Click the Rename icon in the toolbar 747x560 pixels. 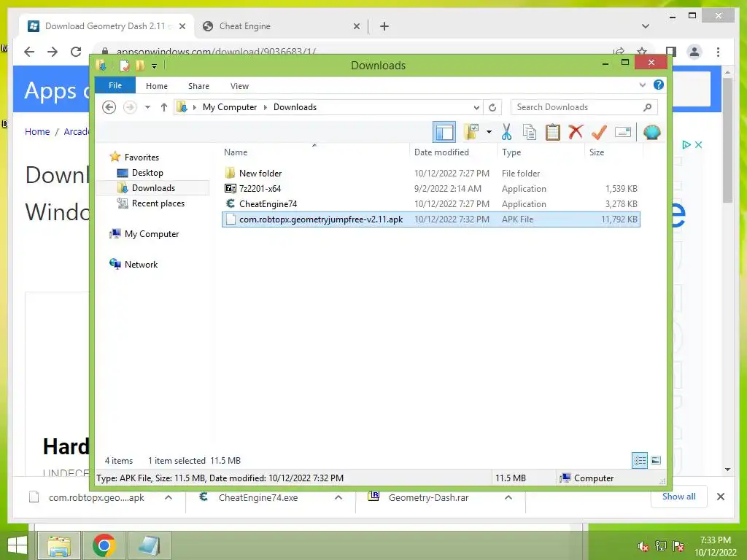click(x=623, y=132)
